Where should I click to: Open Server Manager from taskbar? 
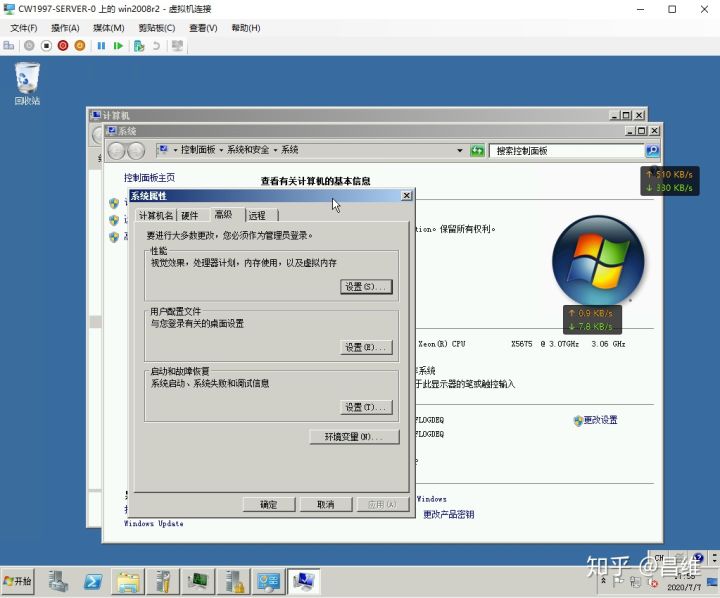click(58, 581)
